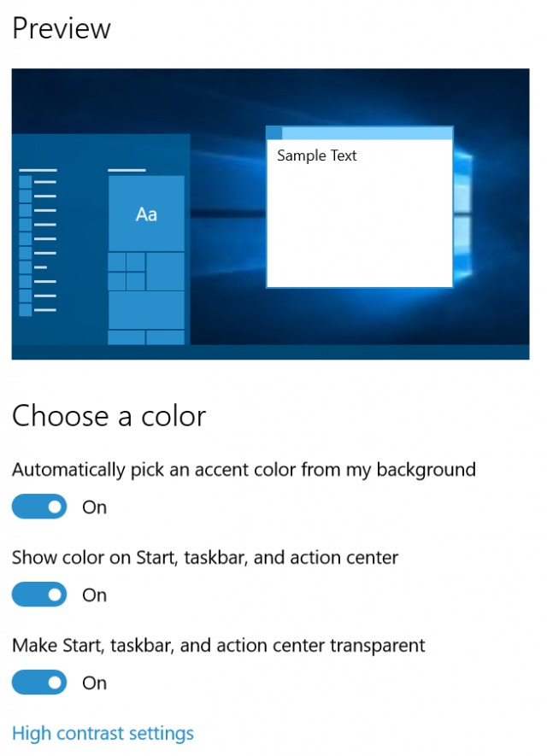547x756 pixels.
Task: Click the small tiles grid under Aa tile
Action: [x=126, y=273]
